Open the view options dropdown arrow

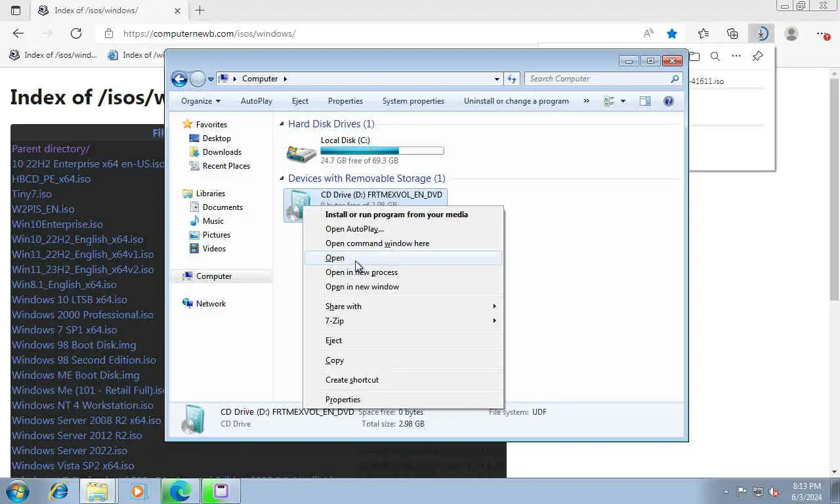tap(623, 101)
